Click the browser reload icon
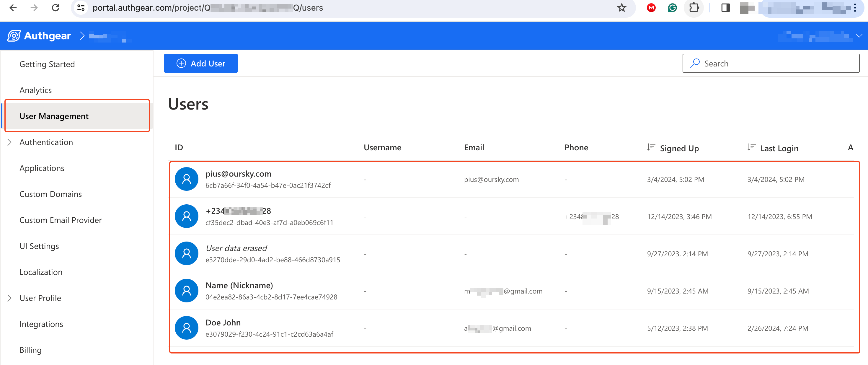 click(x=56, y=7)
